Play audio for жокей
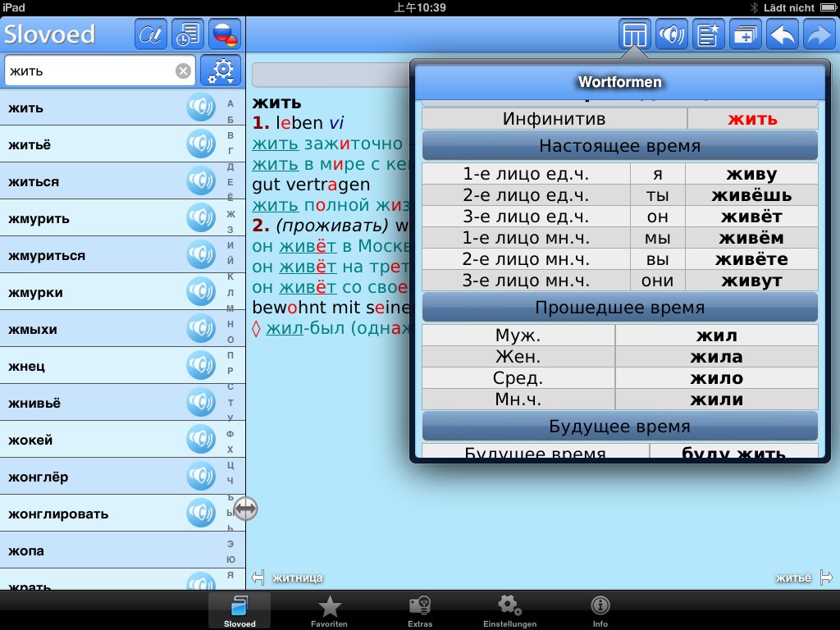This screenshot has width=840, height=630. [201, 440]
